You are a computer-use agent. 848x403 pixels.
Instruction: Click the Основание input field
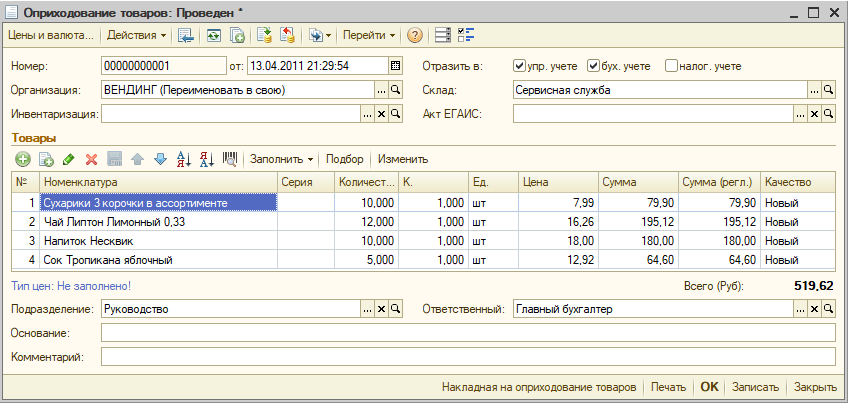tap(468, 333)
